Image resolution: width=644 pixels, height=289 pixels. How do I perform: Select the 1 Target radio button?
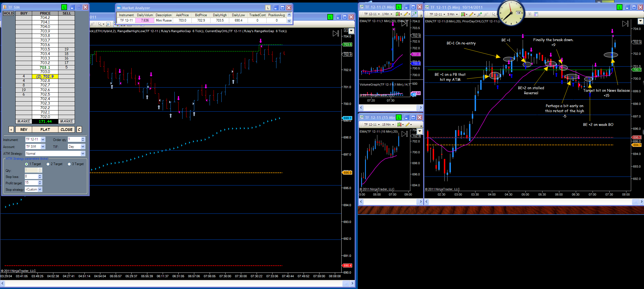[x=26, y=164]
